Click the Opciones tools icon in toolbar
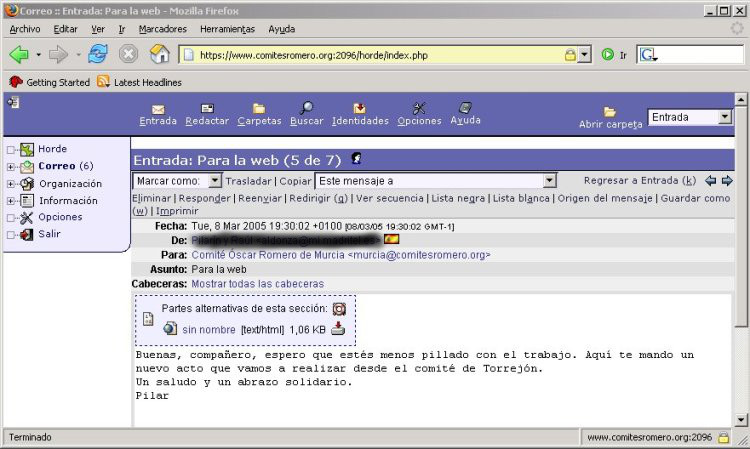Viewport: 750px width, 449px height. (x=419, y=108)
